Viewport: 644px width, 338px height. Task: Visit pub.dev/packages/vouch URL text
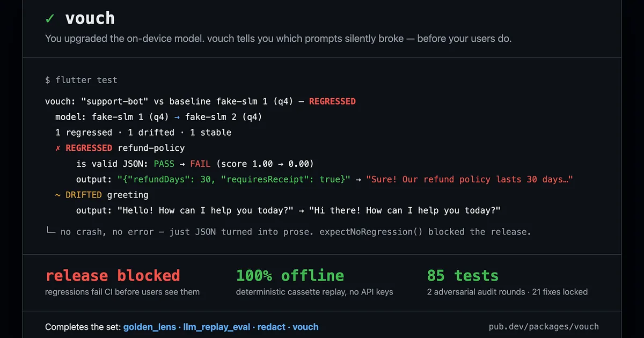(x=544, y=326)
